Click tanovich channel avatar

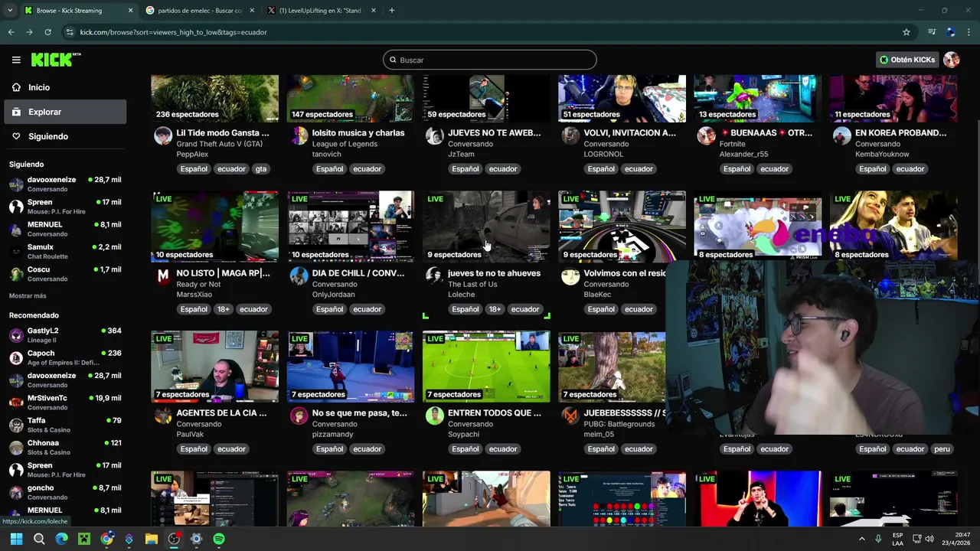point(299,136)
